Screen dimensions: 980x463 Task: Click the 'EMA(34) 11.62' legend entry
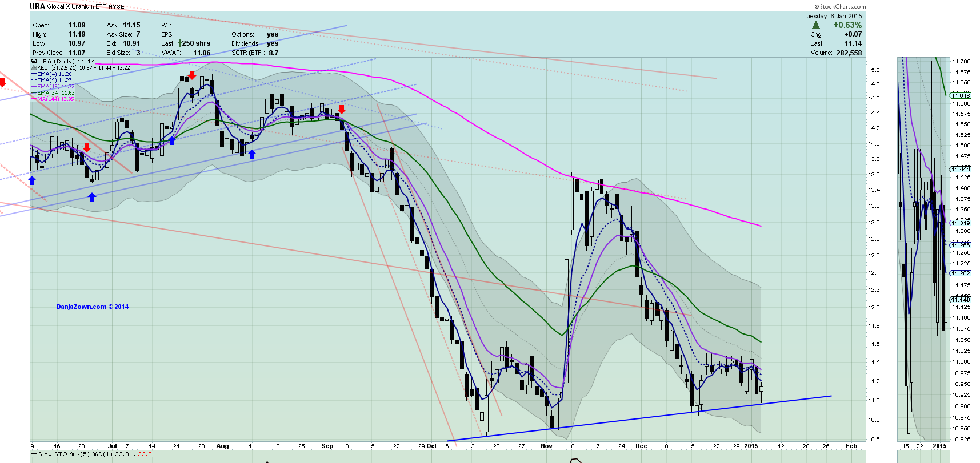(56, 92)
